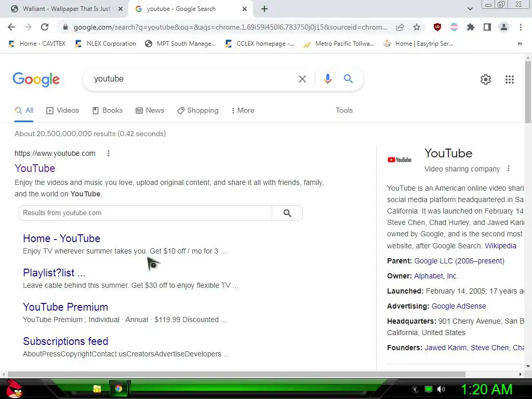Close the Walliant tab
The height and width of the screenshot is (399, 532).
click(x=120, y=9)
